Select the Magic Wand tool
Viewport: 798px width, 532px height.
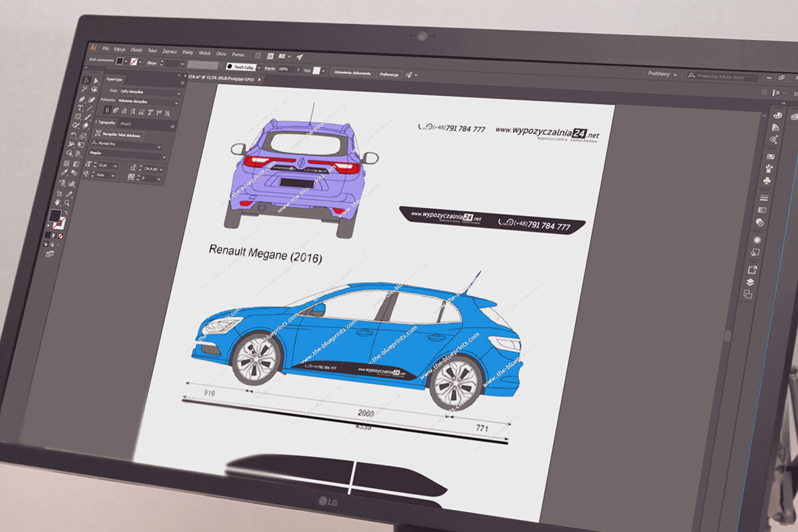[85, 90]
